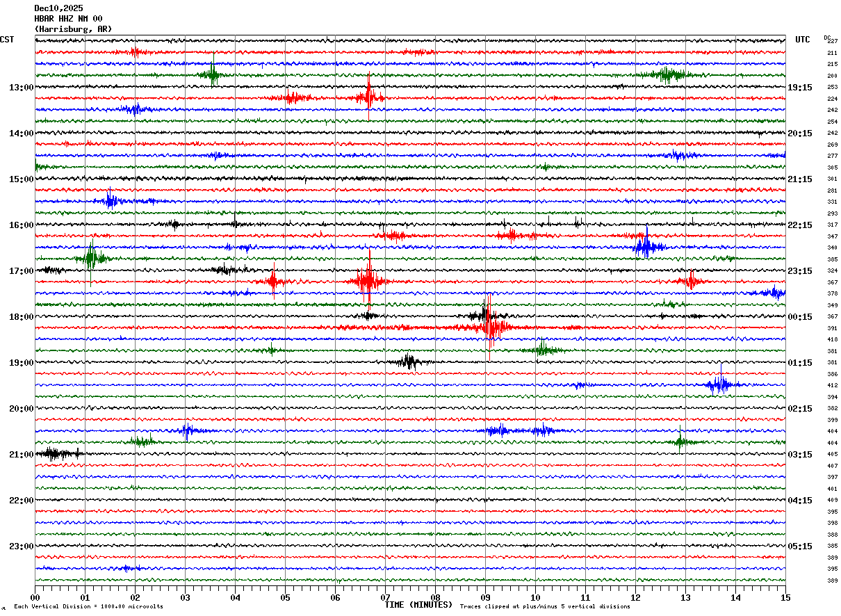The height and width of the screenshot is (616, 841).
Task: Click the 21:00 CST time label
Action: click(x=21, y=455)
